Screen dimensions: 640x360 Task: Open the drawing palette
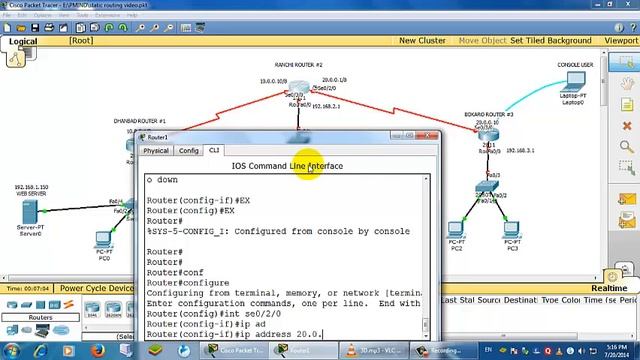pos(186,28)
